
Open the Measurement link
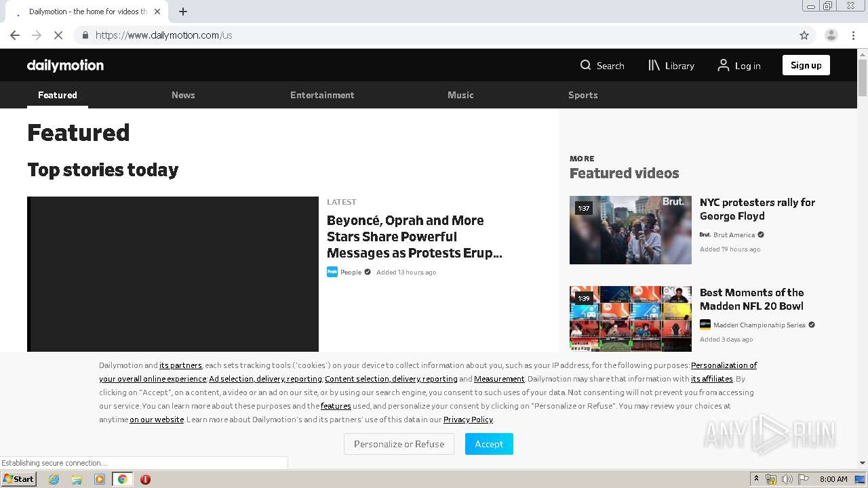point(499,379)
